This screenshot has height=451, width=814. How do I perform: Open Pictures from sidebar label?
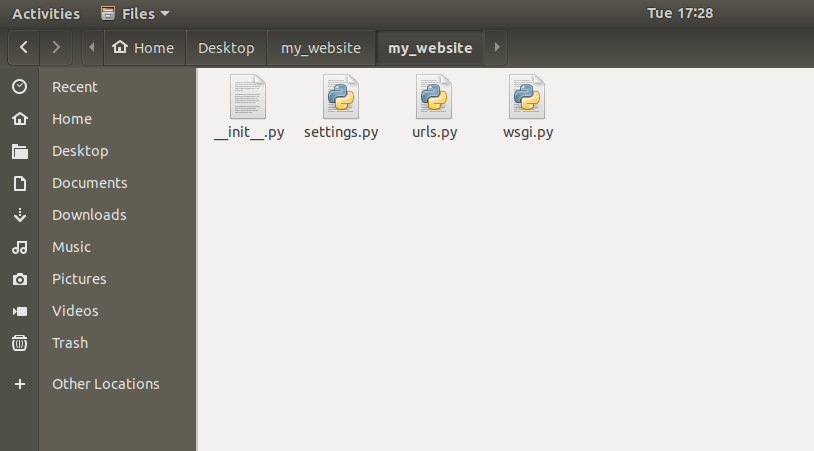(79, 279)
